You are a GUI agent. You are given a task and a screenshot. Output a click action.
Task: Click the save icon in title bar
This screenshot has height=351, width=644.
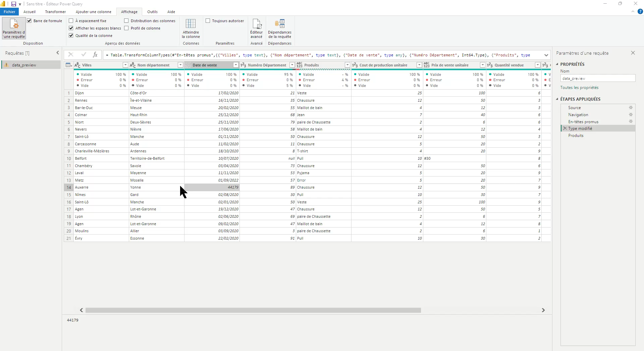point(14,4)
